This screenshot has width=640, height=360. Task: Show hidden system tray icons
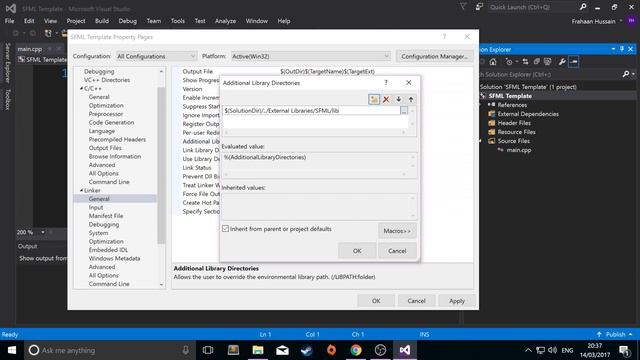(x=528, y=350)
